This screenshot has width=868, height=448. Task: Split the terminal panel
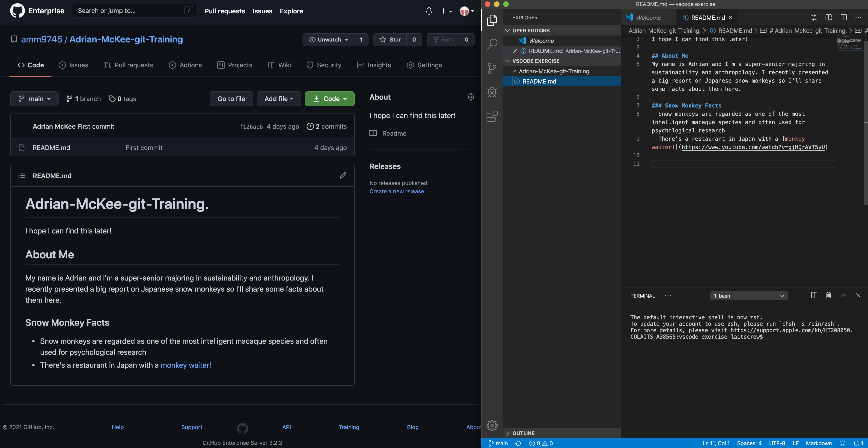(814, 295)
